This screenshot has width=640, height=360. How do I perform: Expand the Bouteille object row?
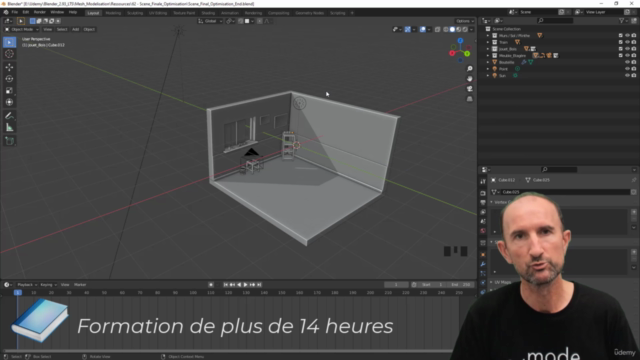pos(488,62)
